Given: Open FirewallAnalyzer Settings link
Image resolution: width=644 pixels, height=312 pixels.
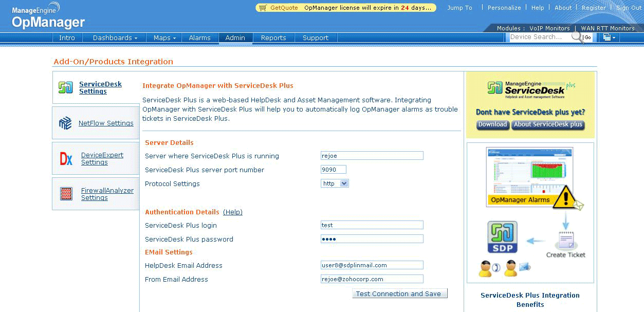Looking at the screenshot, I should [x=107, y=194].
